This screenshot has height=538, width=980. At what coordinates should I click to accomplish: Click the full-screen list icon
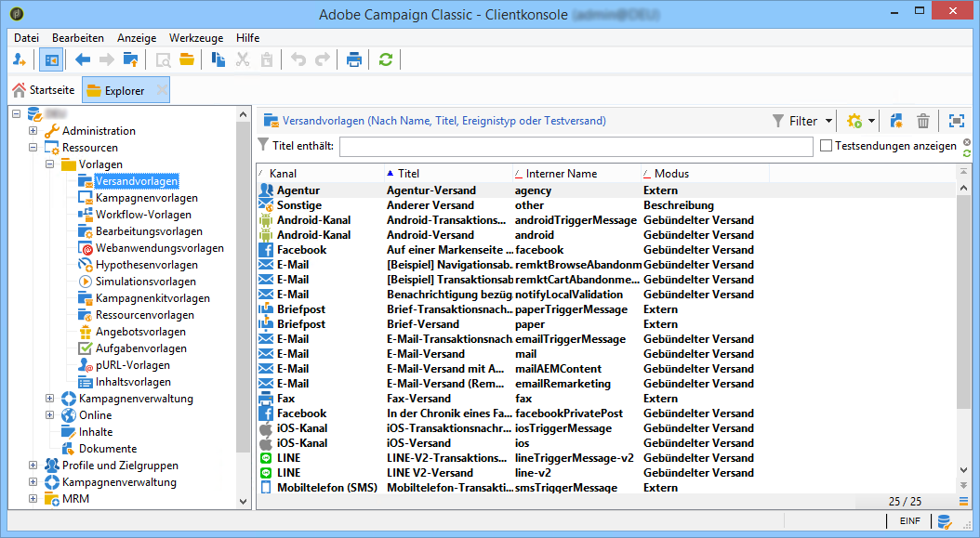(x=956, y=121)
